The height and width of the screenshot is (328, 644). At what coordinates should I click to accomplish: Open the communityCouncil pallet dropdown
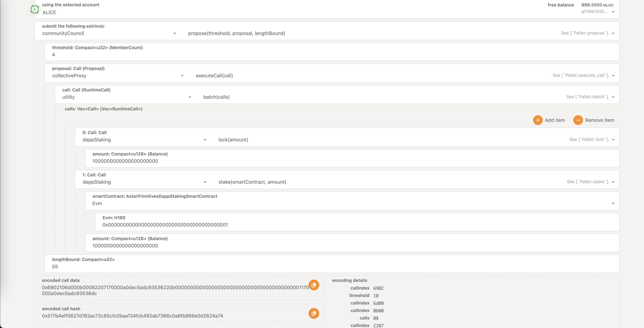(174, 33)
